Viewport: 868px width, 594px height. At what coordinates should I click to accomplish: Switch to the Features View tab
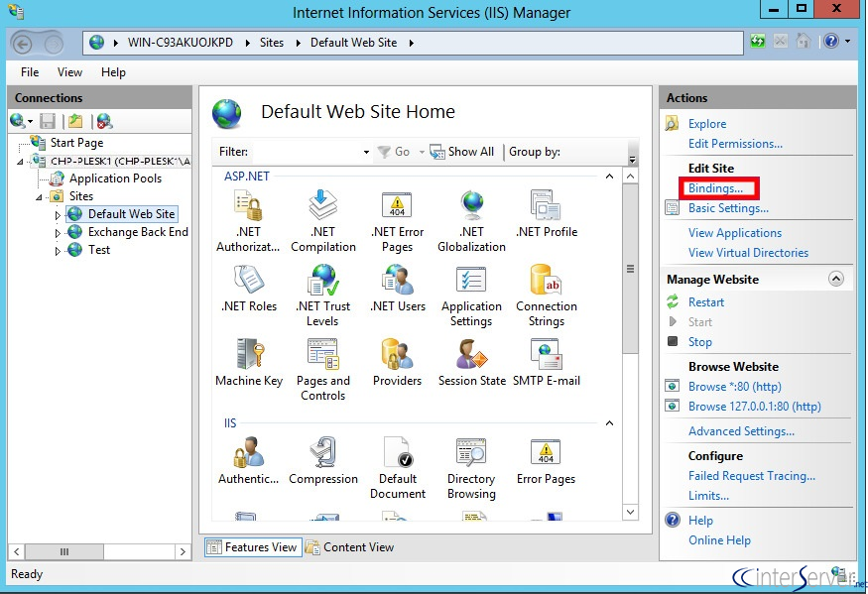click(252, 547)
